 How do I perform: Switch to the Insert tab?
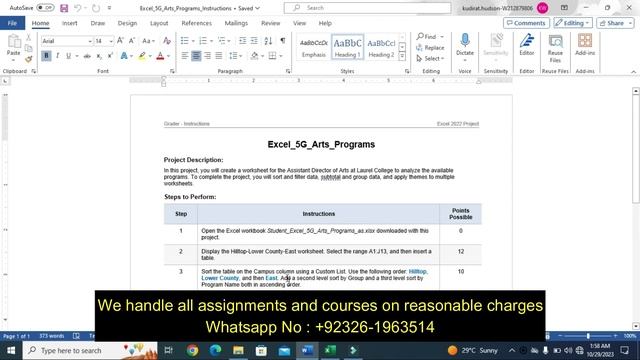[69, 23]
